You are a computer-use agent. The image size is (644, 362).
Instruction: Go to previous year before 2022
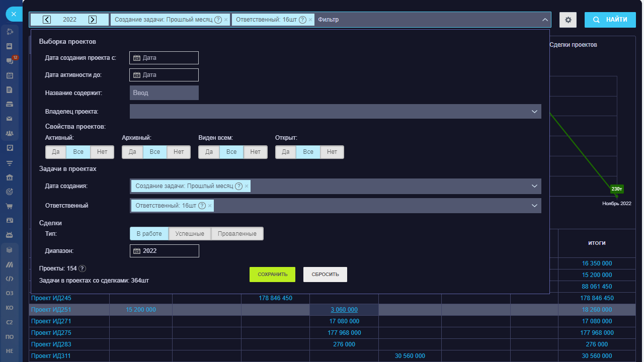tap(47, 20)
